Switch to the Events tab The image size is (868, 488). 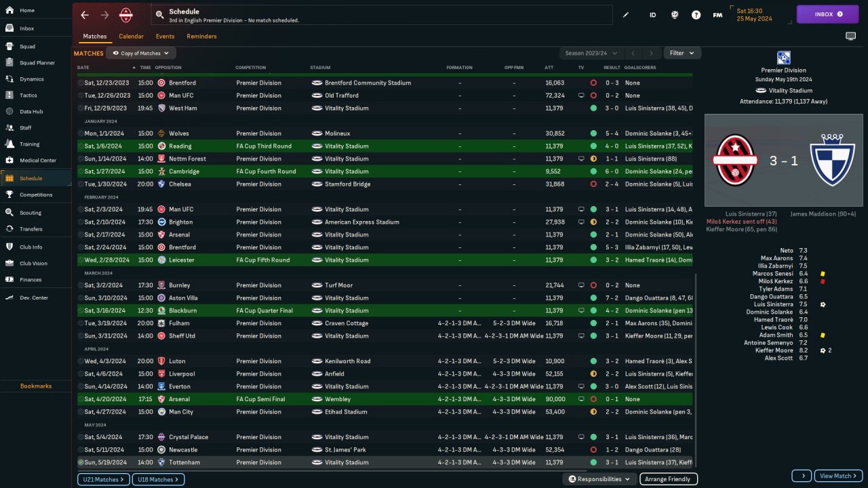click(165, 37)
